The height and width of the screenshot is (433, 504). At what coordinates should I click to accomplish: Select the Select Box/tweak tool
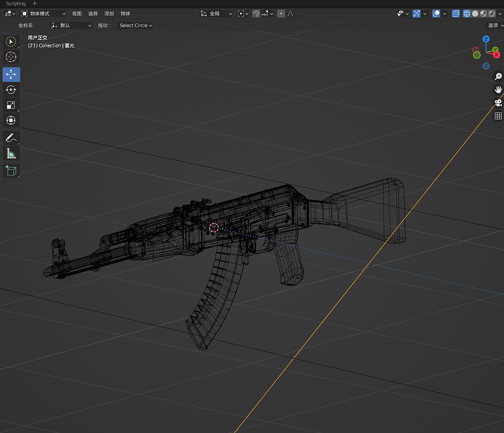click(x=11, y=42)
